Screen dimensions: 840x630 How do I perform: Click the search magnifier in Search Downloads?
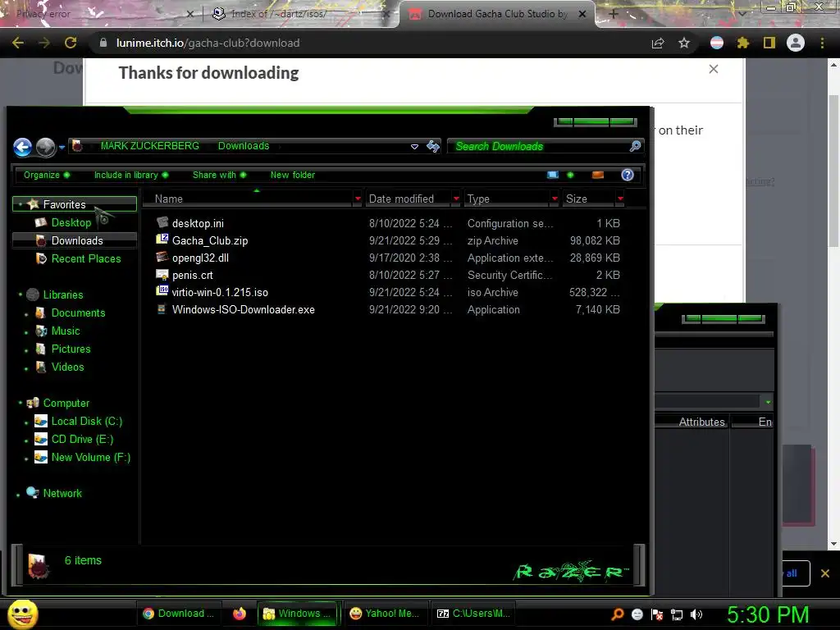[x=635, y=146]
